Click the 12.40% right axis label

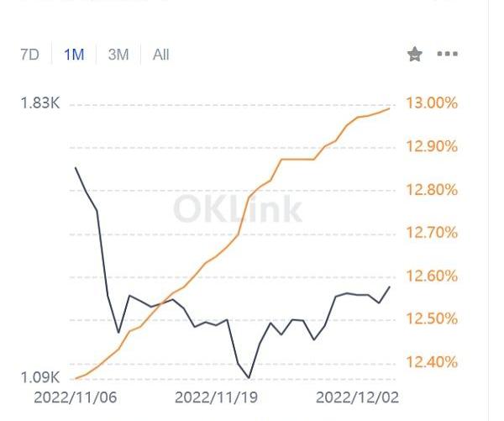(432, 362)
